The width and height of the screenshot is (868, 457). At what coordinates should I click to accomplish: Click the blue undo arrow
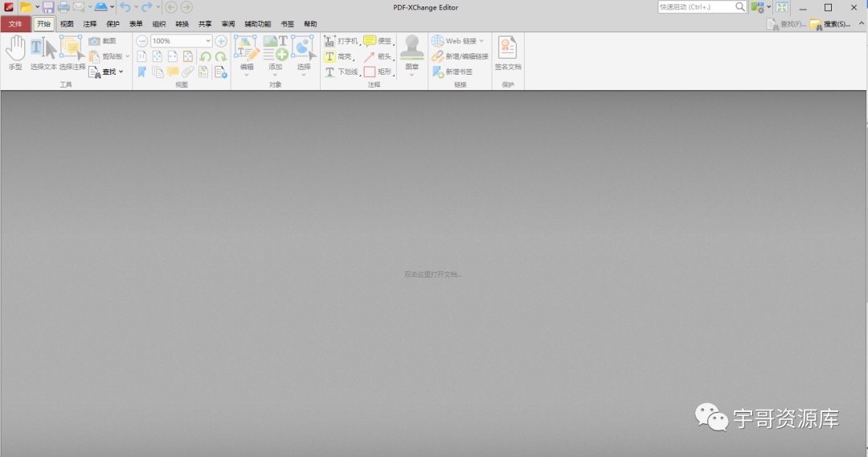pos(125,7)
